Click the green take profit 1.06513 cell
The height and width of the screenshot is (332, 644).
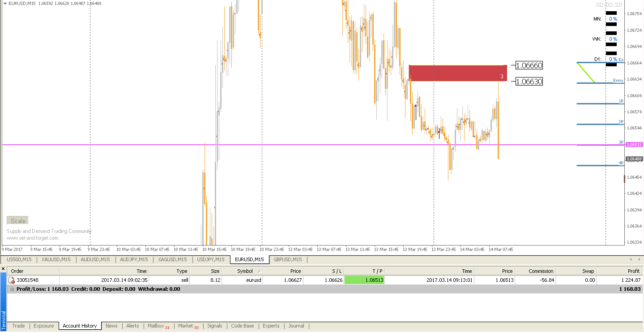[x=364, y=280]
